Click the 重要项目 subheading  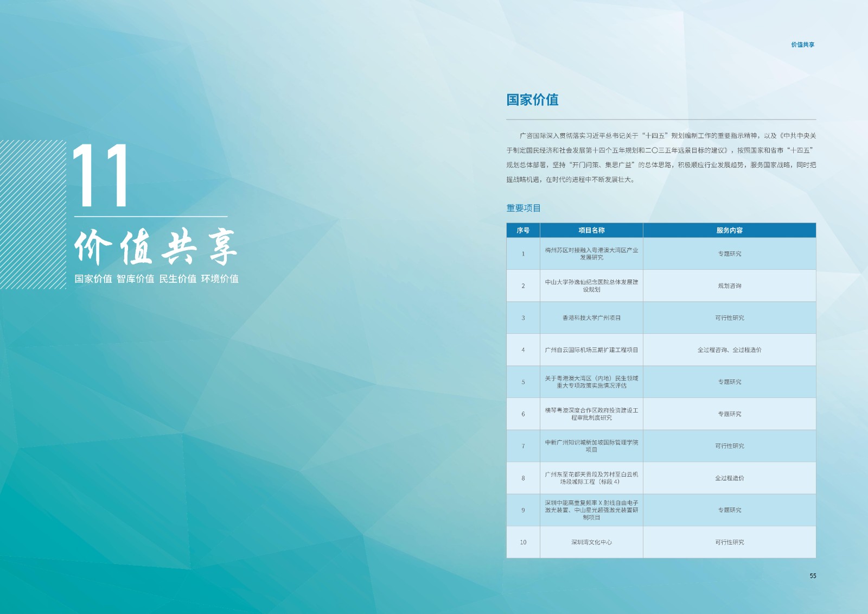click(x=524, y=208)
